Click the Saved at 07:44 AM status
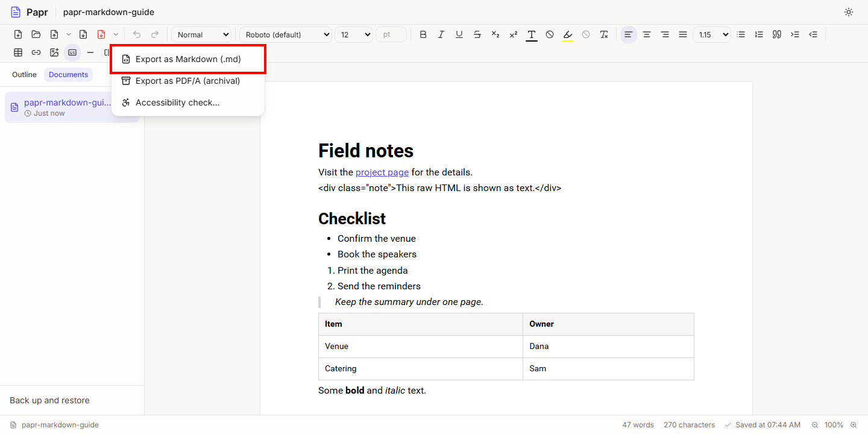The image size is (868, 434). 763,425
